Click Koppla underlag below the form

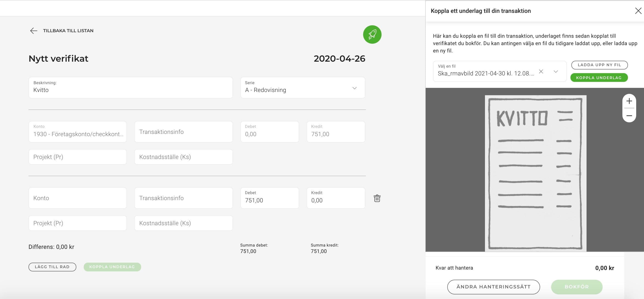coord(112,267)
